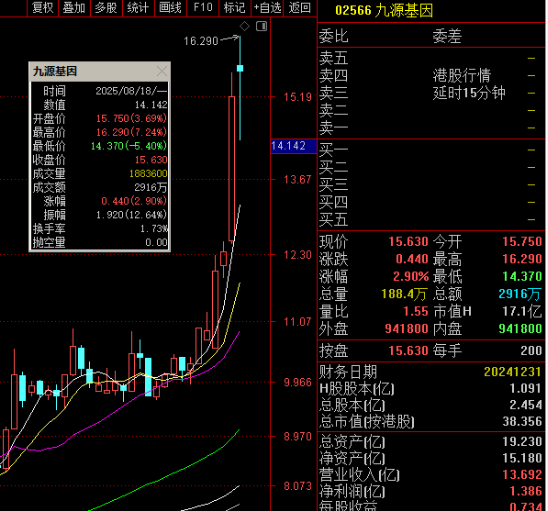Open the 多股 multi-stock view

[106, 7]
